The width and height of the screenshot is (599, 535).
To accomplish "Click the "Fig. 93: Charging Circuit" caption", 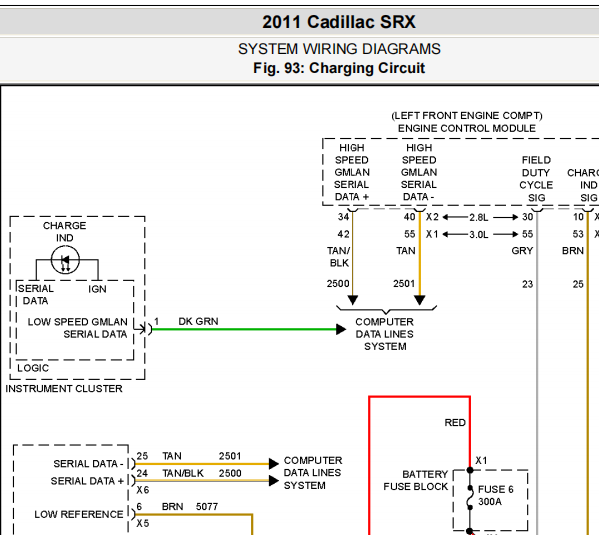I will (339, 68).
